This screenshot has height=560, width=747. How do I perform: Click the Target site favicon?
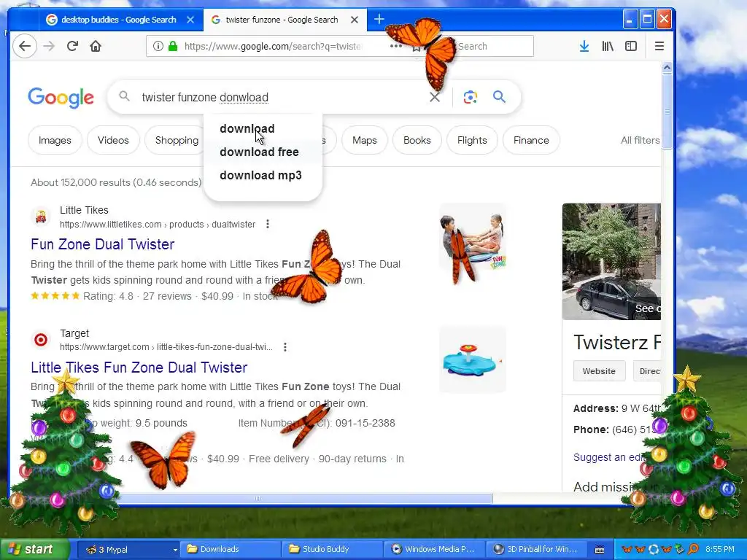(41, 340)
